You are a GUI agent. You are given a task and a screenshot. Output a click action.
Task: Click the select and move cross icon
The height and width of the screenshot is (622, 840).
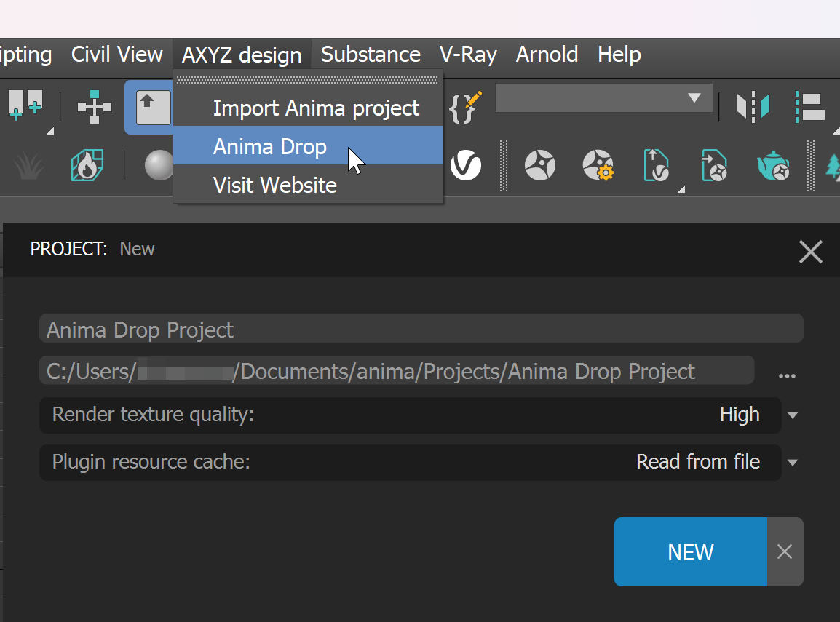(x=95, y=106)
